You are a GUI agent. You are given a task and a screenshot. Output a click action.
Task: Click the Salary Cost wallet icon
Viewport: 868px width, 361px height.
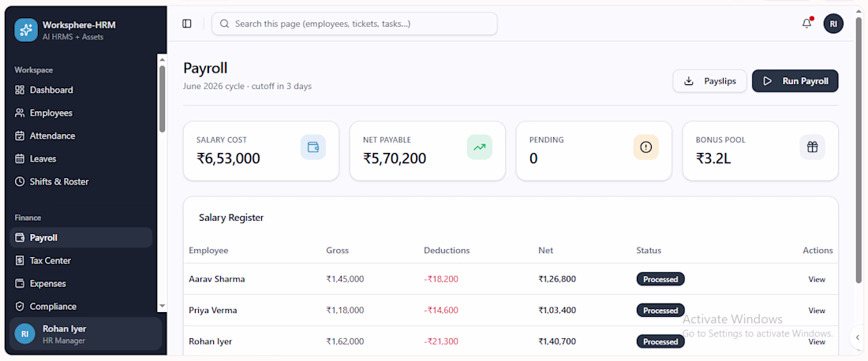pyautogui.click(x=312, y=147)
